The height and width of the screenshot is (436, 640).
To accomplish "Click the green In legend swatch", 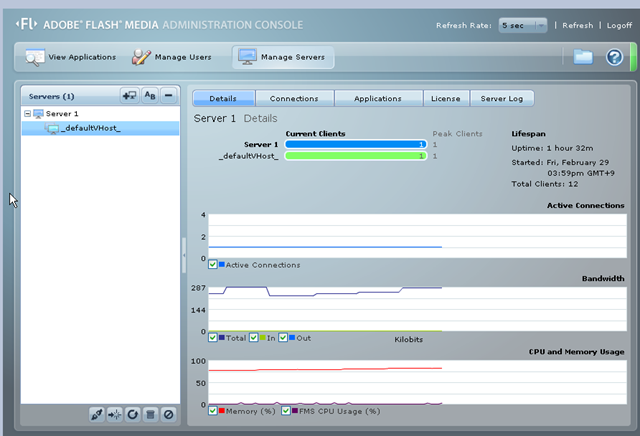I will [263, 337].
